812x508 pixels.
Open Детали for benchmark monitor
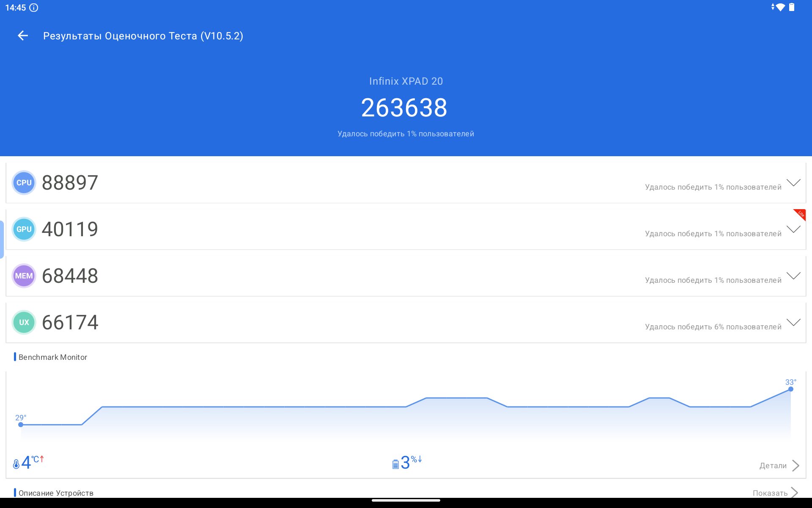[x=779, y=466]
